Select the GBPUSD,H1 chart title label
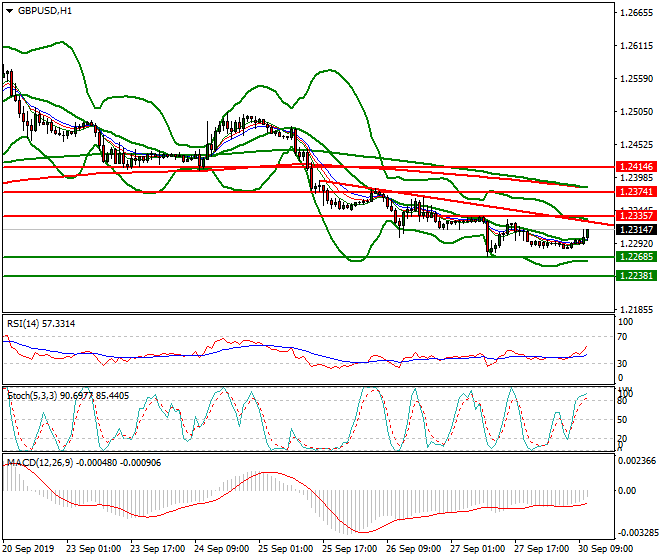 click(x=44, y=11)
